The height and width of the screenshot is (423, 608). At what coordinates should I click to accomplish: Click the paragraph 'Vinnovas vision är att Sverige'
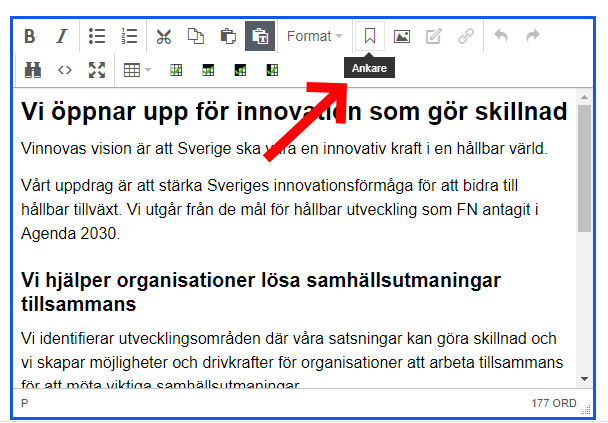(x=284, y=148)
